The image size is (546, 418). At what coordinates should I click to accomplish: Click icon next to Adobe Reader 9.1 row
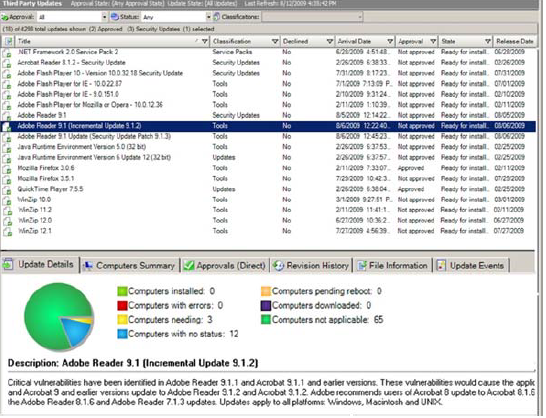(x=7, y=116)
